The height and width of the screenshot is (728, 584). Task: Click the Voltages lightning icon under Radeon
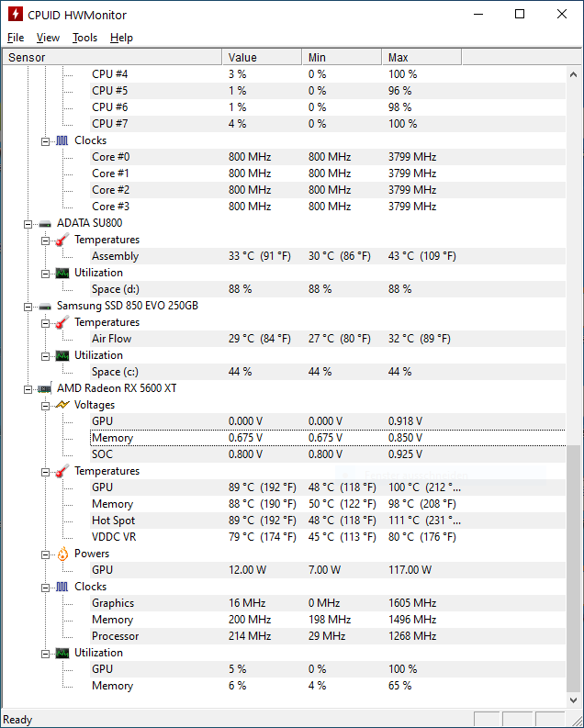pos(62,405)
